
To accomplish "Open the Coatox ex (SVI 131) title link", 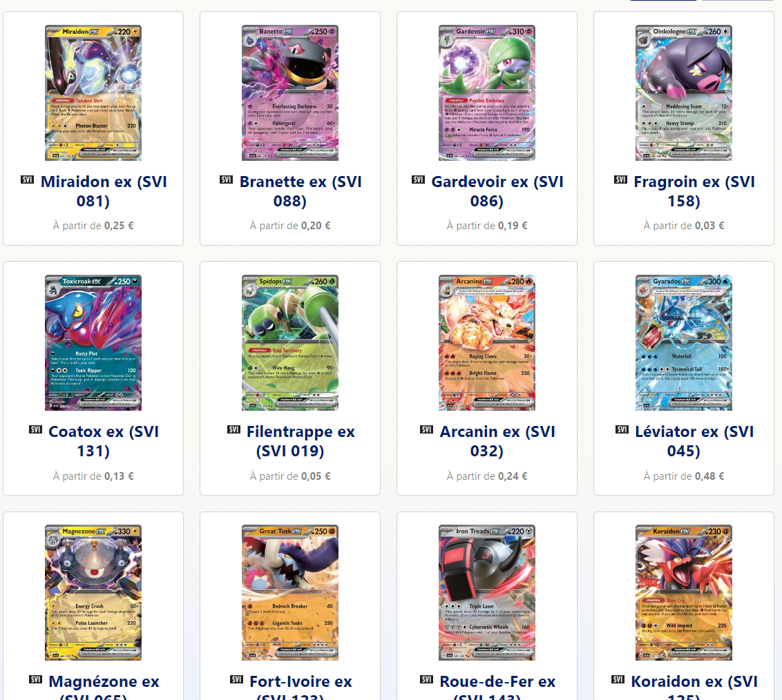I will click(103, 441).
